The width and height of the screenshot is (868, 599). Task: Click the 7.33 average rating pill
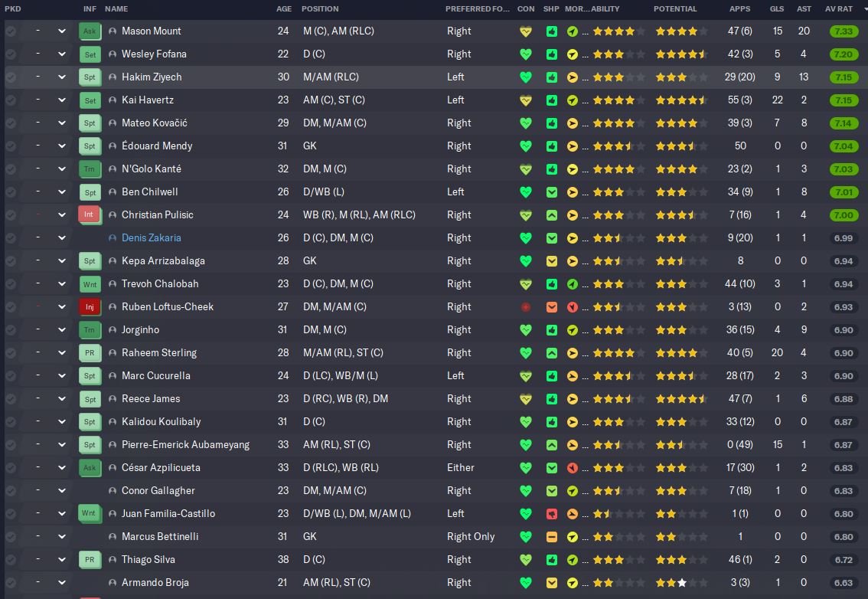point(844,31)
